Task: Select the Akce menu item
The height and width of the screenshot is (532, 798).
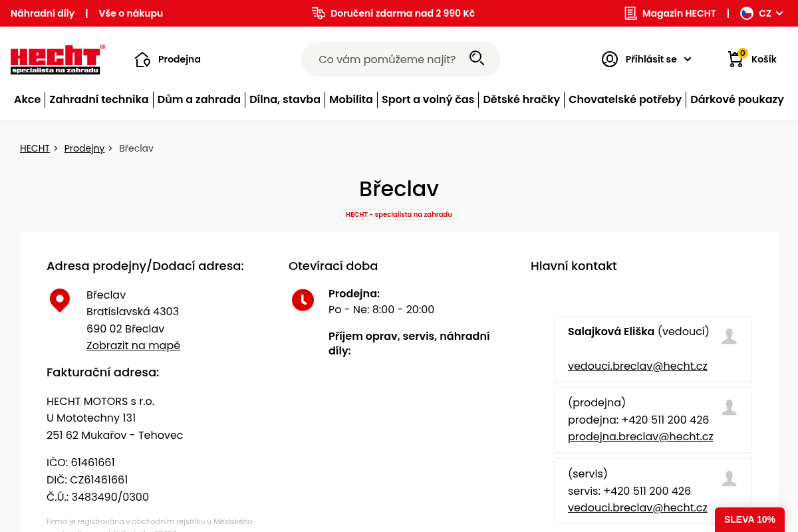Action: (x=27, y=99)
